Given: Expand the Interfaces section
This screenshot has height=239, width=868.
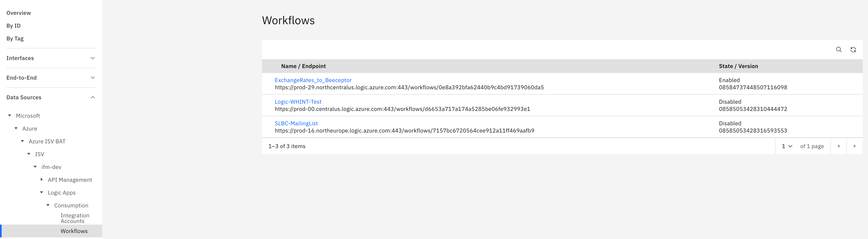Looking at the screenshot, I should (x=93, y=58).
